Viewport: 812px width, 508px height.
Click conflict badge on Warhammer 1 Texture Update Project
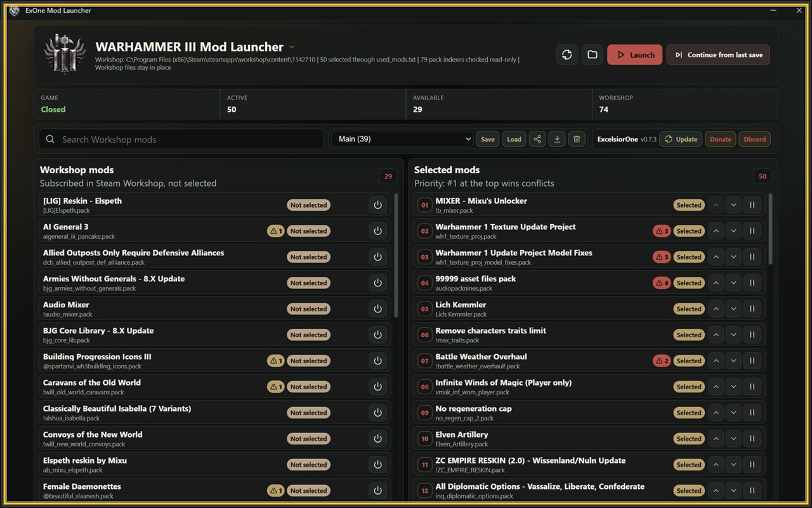tap(662, 231)
